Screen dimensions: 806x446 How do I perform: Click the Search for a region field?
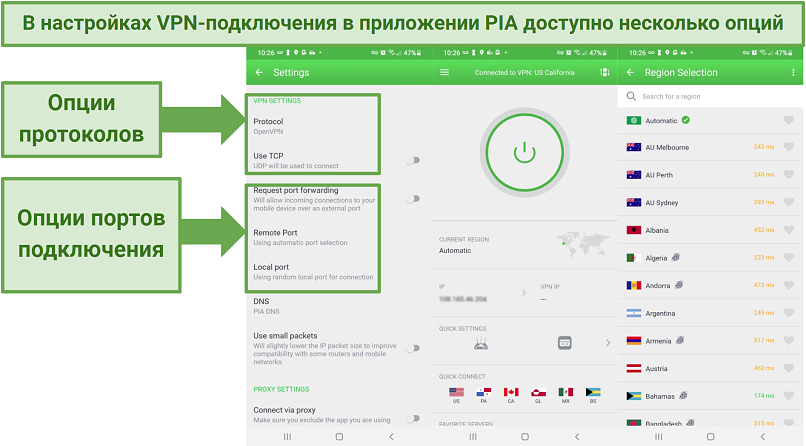(x=710, y=96)
